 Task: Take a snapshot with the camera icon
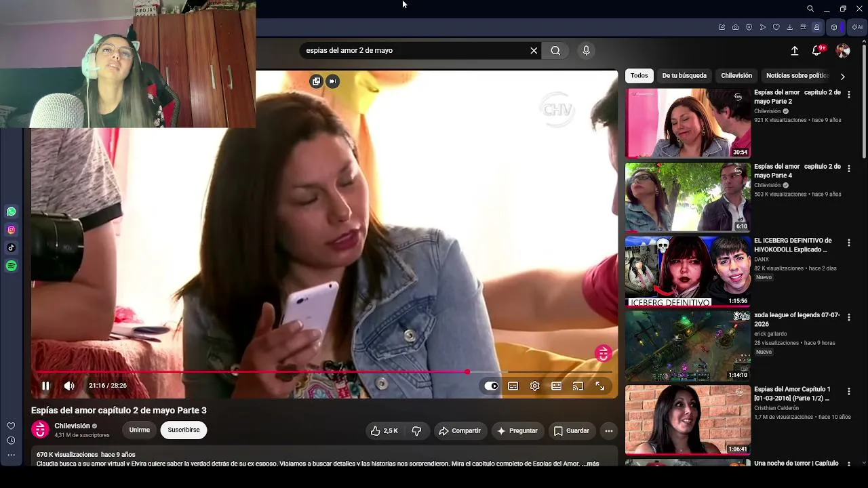(736, 28)
